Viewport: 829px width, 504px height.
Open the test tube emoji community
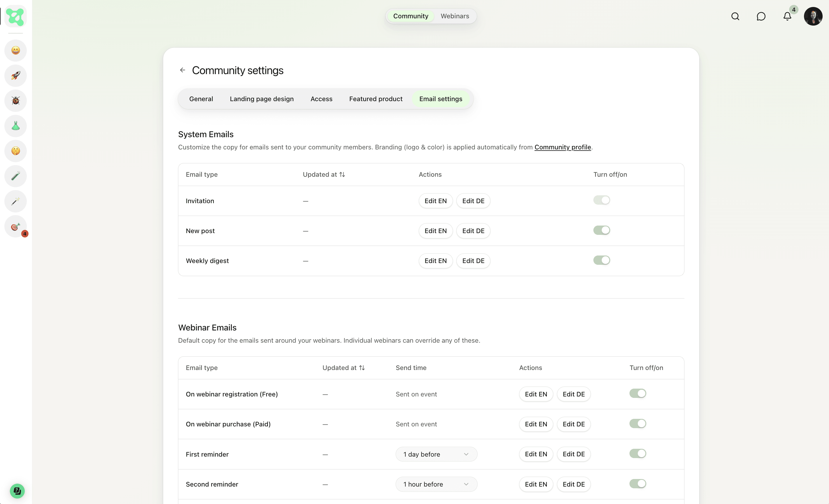[15, 176]
